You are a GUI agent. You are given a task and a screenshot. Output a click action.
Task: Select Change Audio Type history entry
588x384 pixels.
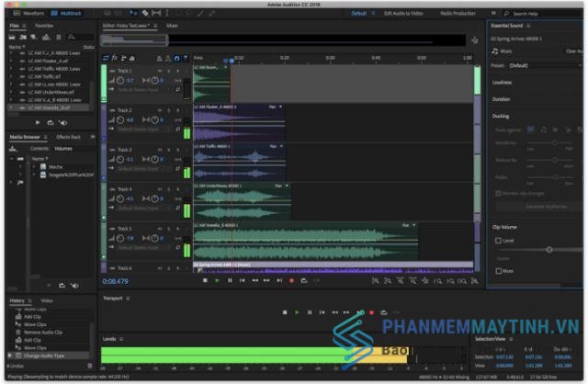click(x=44, y=356)
